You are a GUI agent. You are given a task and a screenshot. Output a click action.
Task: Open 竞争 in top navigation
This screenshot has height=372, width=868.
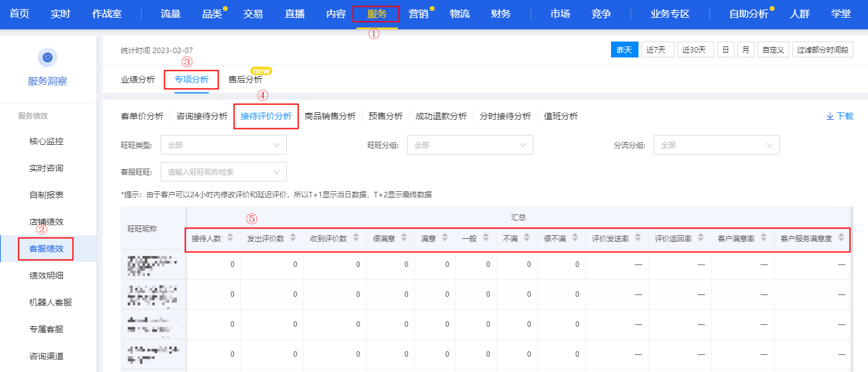[x=601, y=13]
